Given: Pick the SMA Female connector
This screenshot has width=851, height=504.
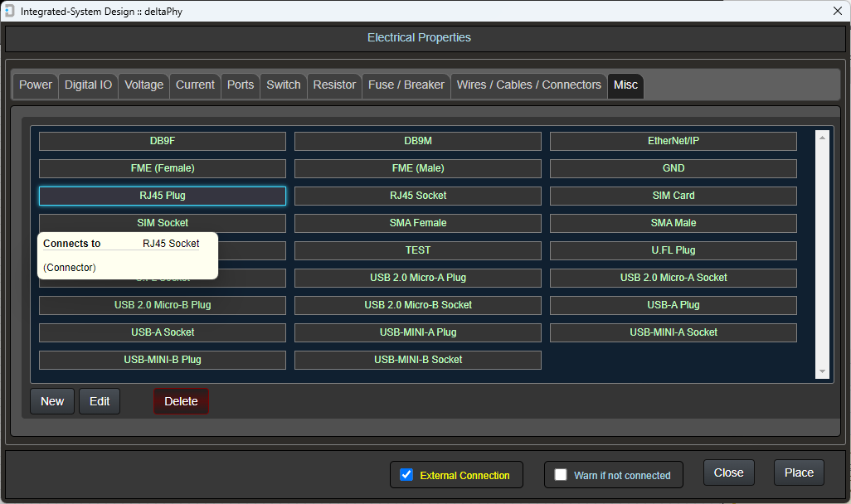Looking at the screenshot, I should point(418,223).
